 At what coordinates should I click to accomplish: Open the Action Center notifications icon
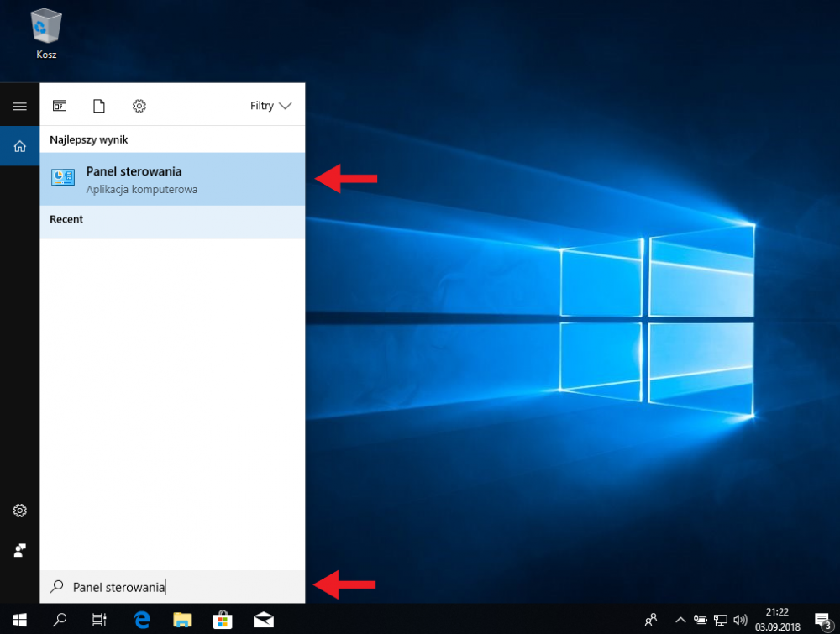tap(823, 620)
